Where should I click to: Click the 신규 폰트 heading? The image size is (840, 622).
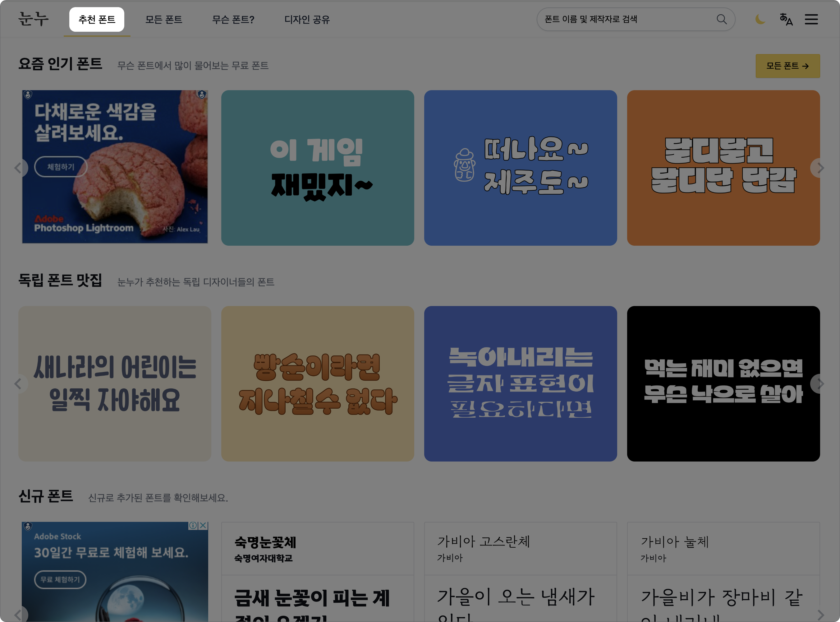(x=45, y=496)
